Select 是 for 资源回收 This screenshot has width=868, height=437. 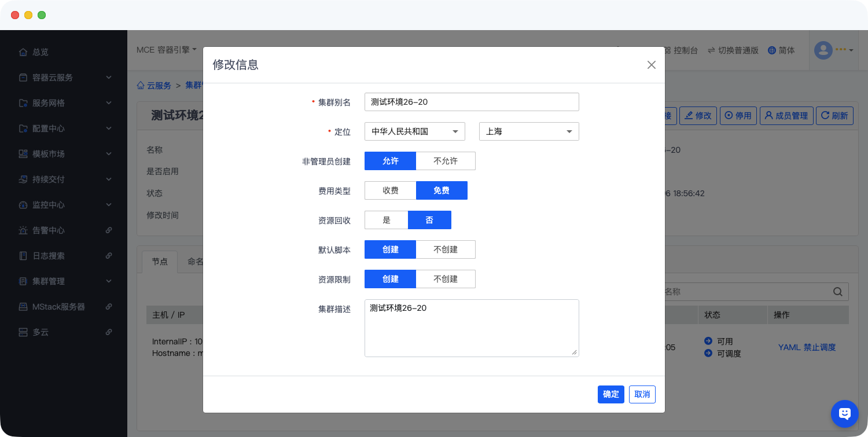[x=386, y=220]
